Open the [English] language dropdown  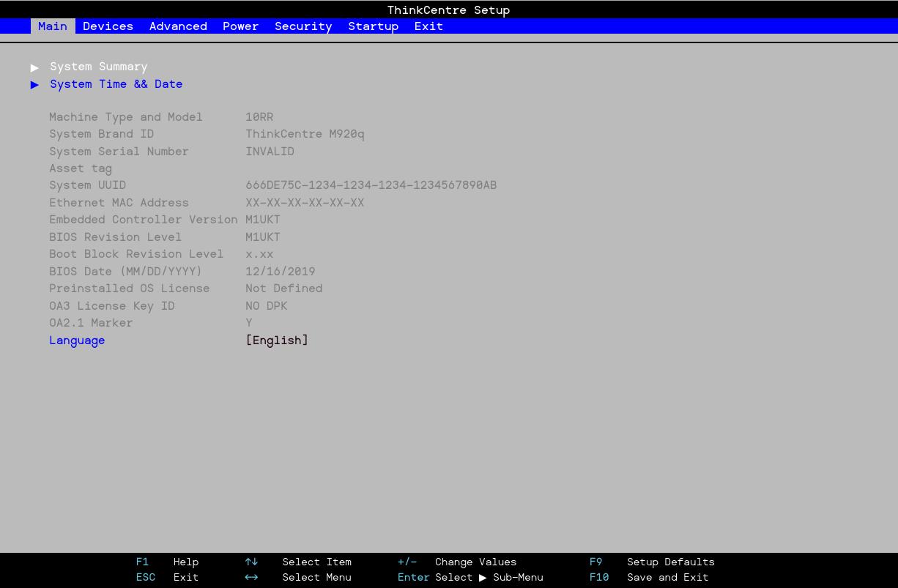277,340
